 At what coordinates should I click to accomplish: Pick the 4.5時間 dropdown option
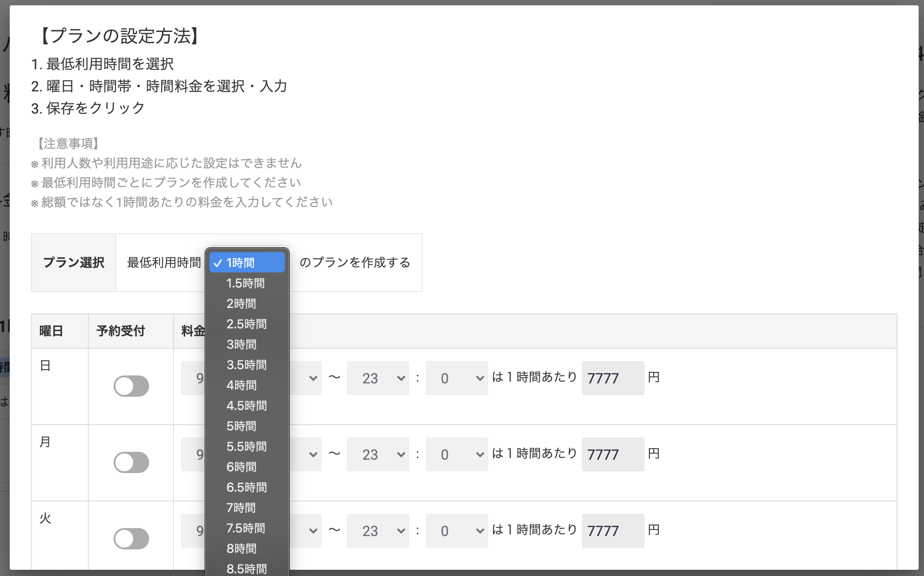(246, 406)
